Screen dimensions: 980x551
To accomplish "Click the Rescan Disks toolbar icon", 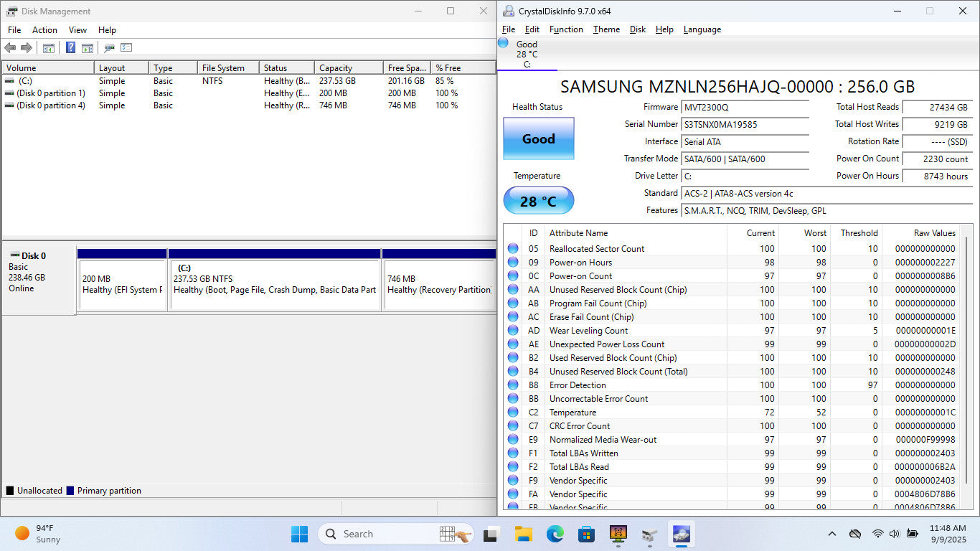I will 109,48.
